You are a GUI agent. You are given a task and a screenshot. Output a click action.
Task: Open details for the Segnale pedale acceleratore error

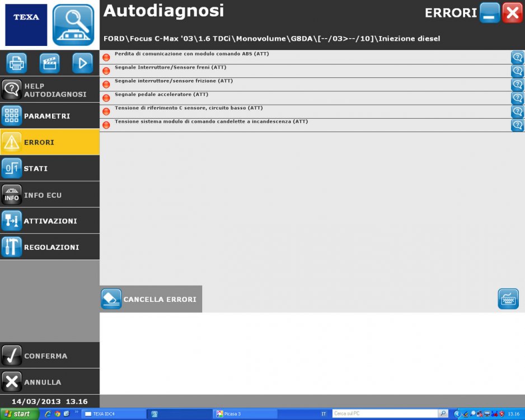(x=517, y=97)
